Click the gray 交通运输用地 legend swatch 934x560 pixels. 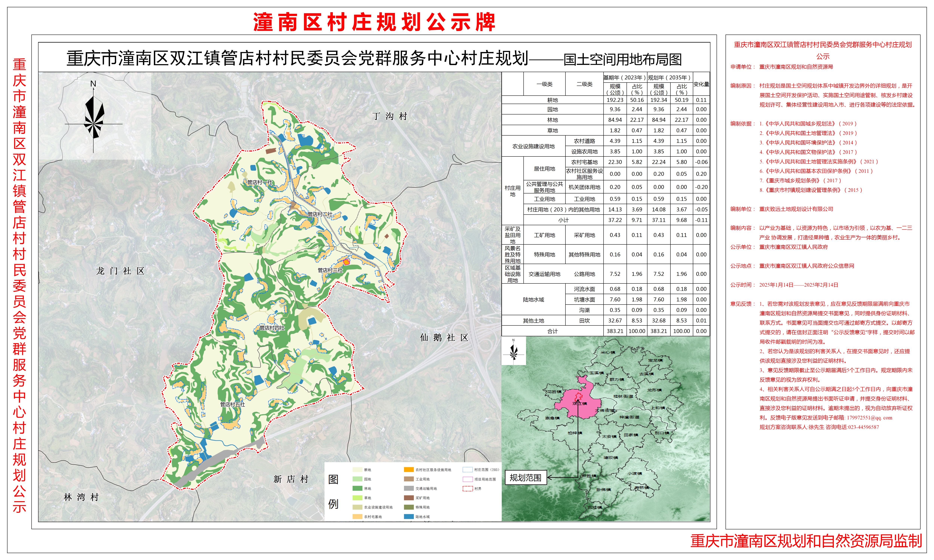pos(409,489)
